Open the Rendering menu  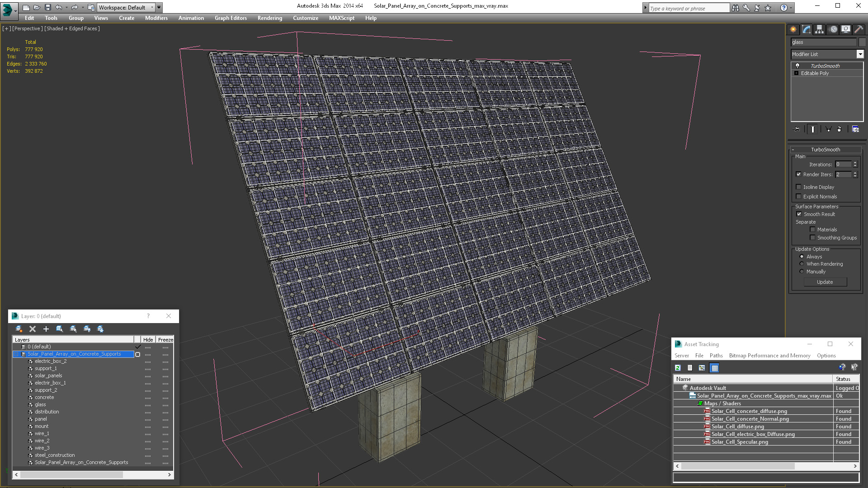pyautogui.click(x=270, y=18)
